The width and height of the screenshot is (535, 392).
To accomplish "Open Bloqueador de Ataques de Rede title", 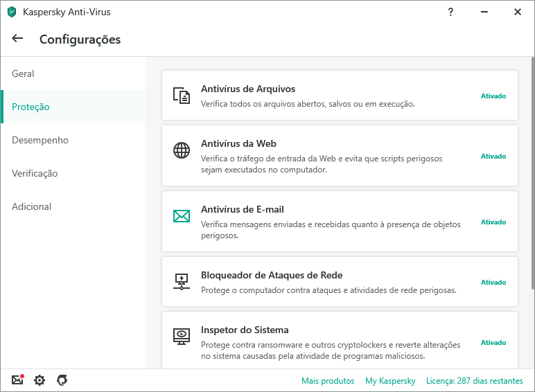I will click(272, 275).
